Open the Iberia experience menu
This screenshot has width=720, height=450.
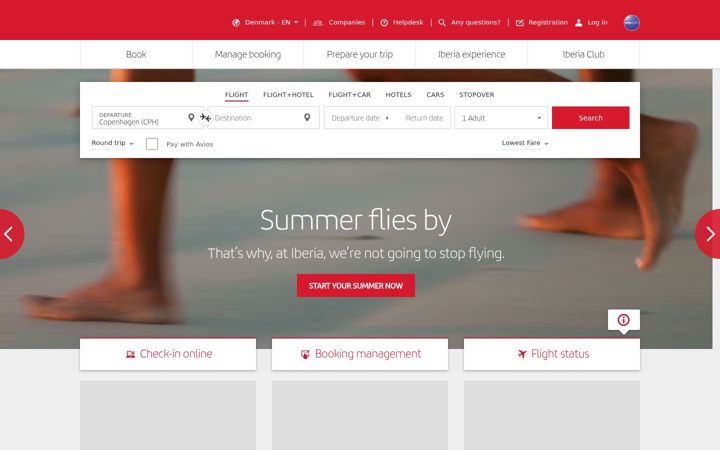coord(472,54)
